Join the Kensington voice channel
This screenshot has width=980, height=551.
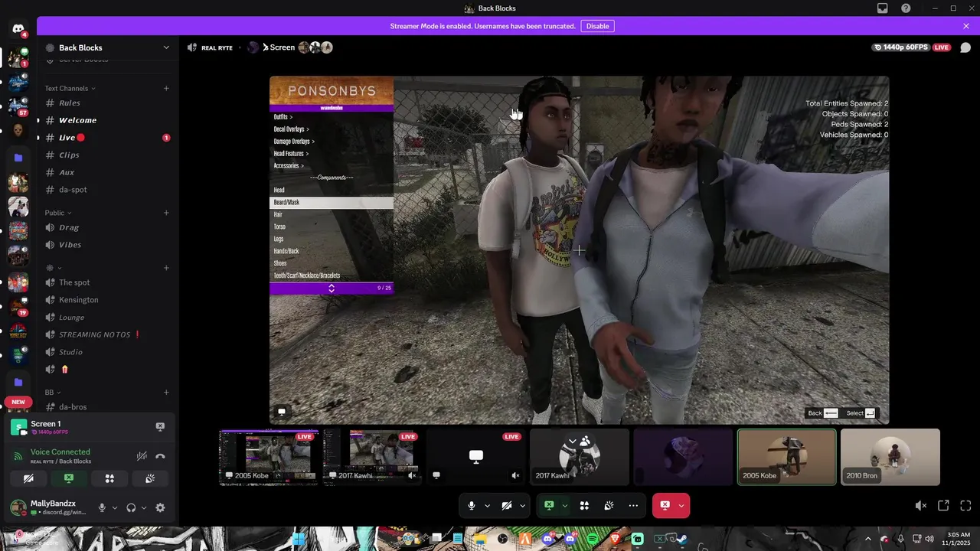107,300
